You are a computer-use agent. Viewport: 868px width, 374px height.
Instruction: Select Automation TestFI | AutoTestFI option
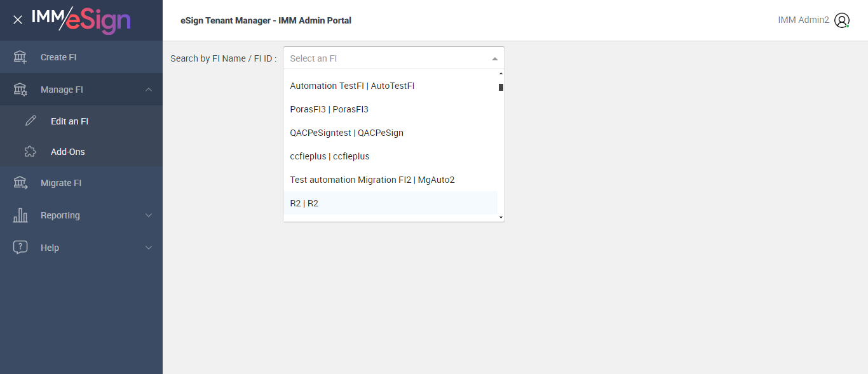pyautogui.click(x=352, y=86)
